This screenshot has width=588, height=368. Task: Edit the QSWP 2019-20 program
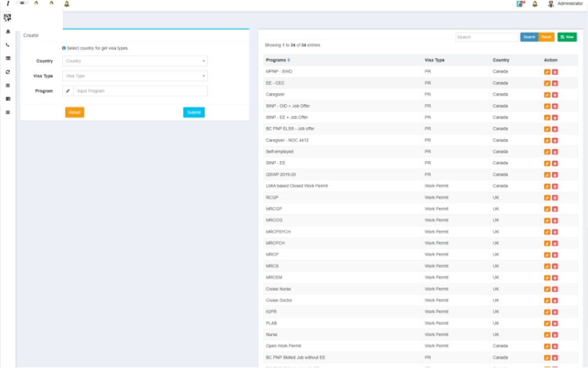547,175
